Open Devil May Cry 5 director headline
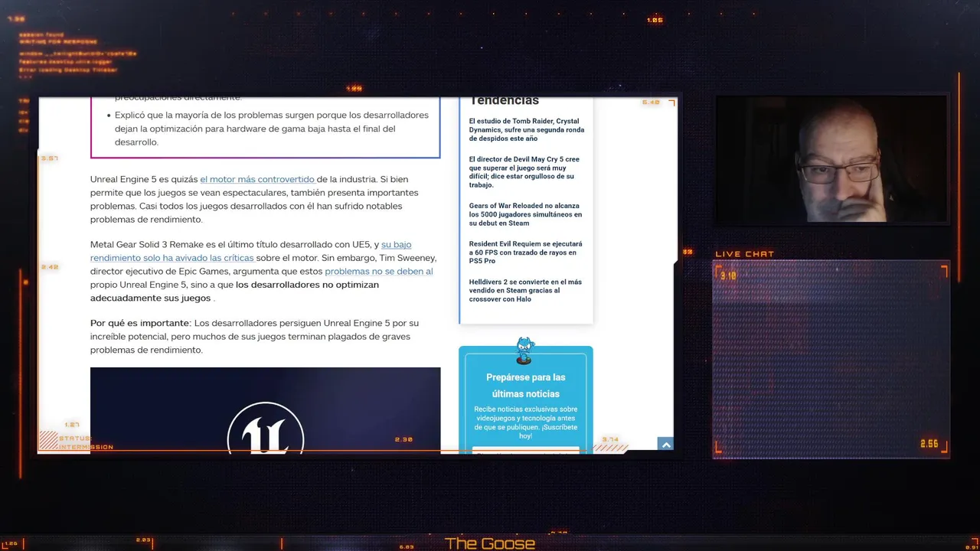980x551 pixels. click(524, 172)
